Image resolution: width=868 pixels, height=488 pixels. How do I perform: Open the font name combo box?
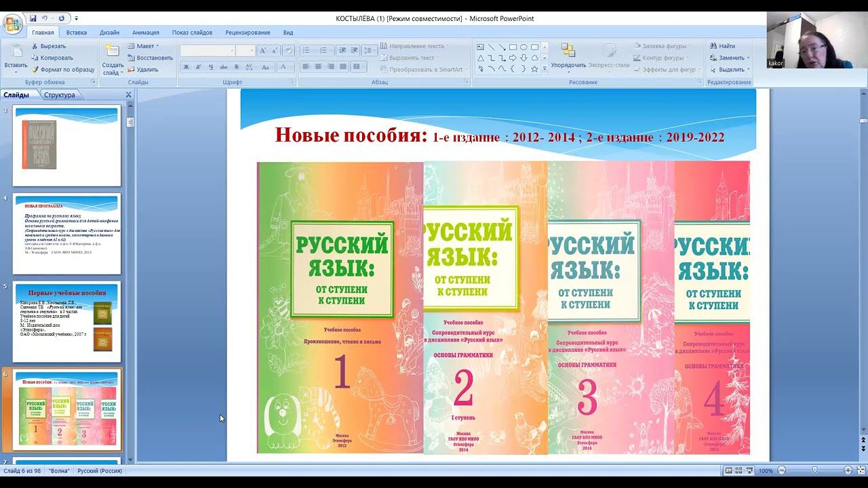[208, 51]
